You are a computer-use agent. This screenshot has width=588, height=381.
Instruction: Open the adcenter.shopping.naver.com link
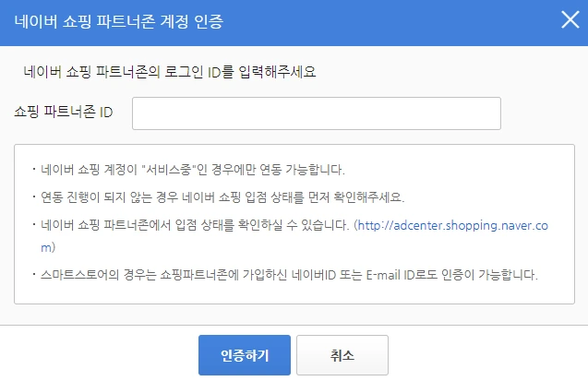pyautogui.click(x=453, y=225)
